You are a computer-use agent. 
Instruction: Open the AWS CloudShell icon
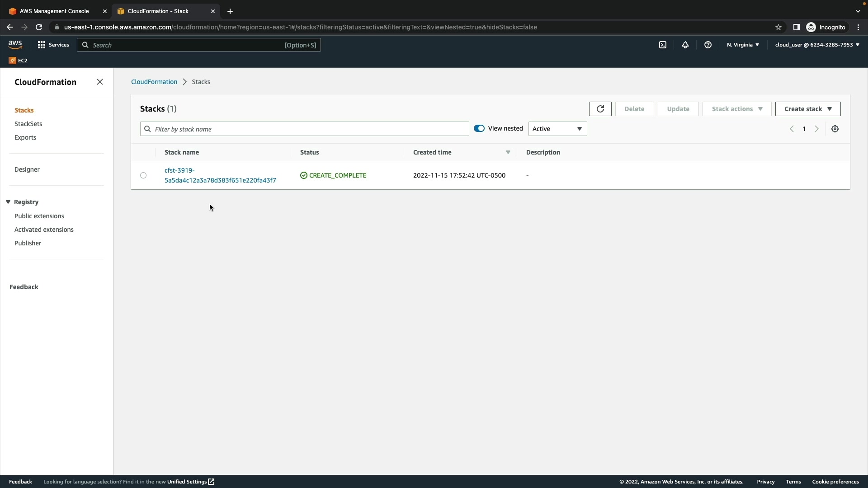coord(662,45)
